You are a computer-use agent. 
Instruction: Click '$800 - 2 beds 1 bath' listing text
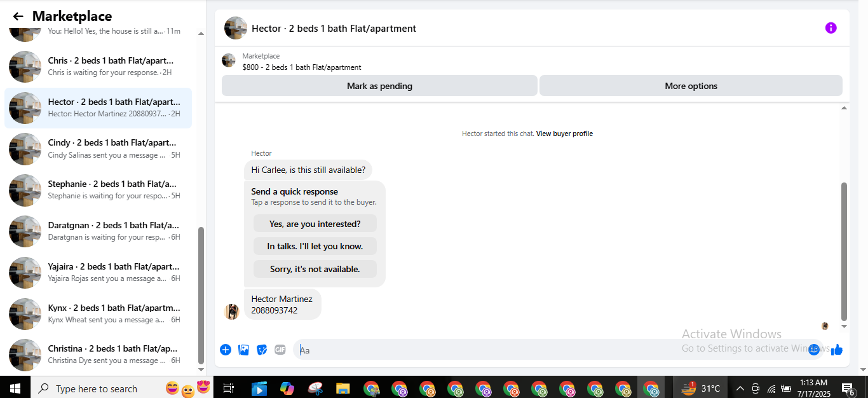coord(302,67)
